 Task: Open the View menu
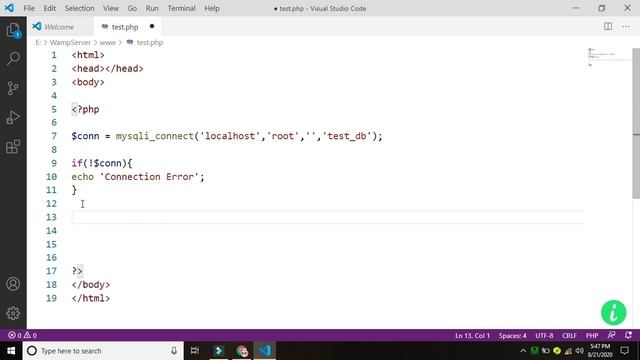click(111, 8)
